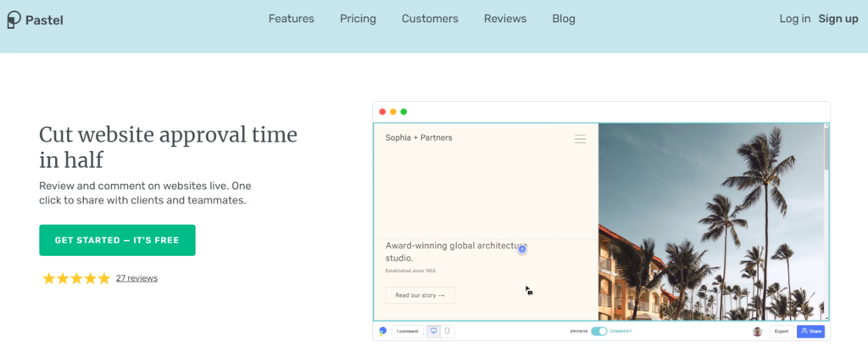Open the Features menu item
This screenshot has height=357, width=868.
[x=291, y=19]
